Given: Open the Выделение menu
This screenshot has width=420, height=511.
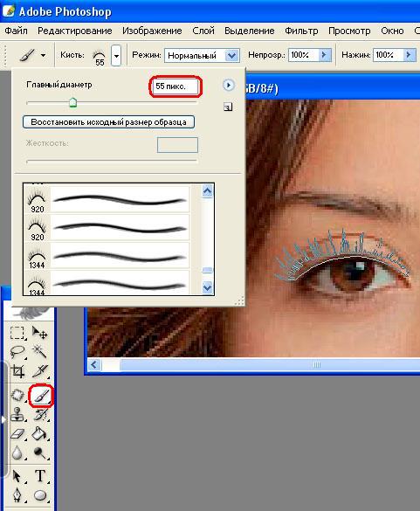Looking at the screenshot, I should tap(249, 31).
